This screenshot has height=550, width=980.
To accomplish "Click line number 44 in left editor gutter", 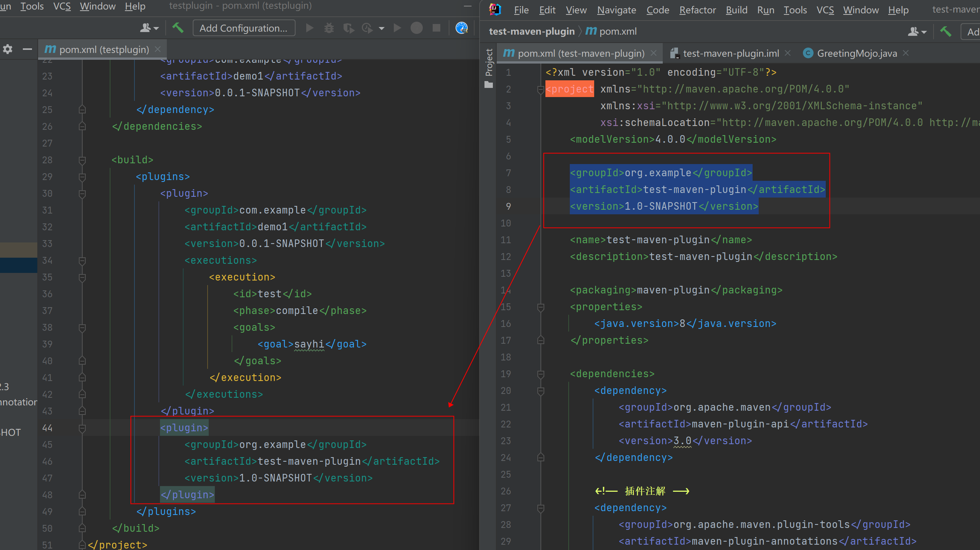I will [x=47, y=428].
